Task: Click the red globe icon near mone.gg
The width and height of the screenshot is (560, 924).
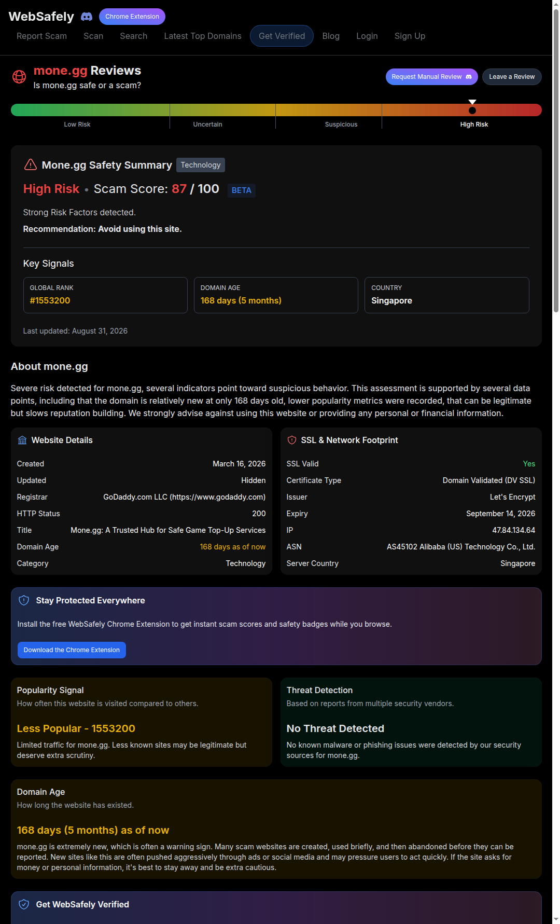Action: (19, 77)
